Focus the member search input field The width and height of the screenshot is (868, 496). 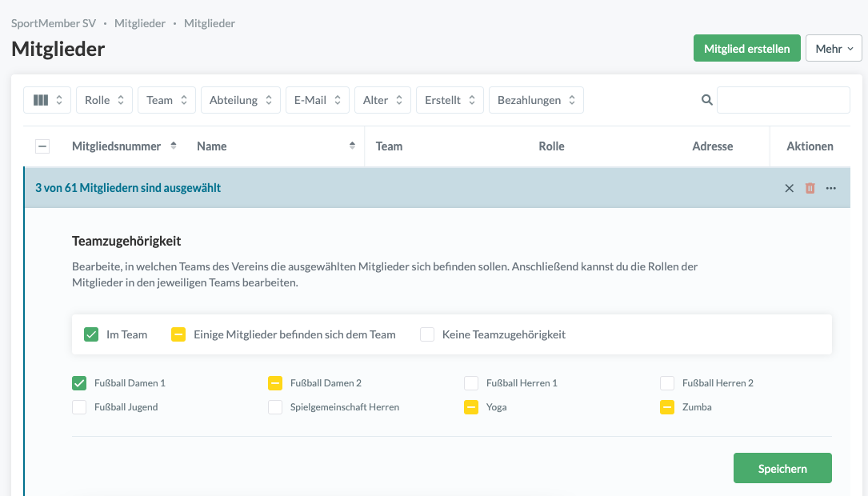pyautogui.click(x=783, y=100)
